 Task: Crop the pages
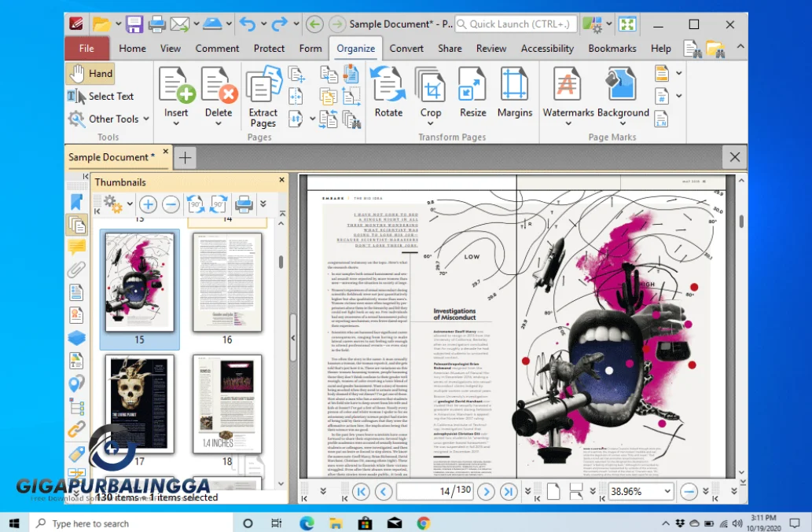click(x=431, y=90)
